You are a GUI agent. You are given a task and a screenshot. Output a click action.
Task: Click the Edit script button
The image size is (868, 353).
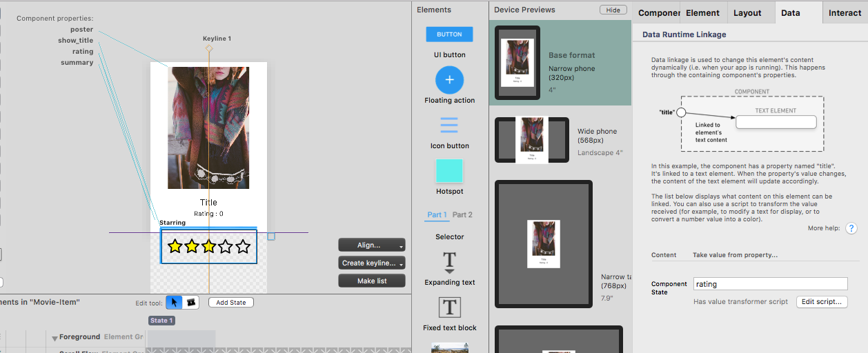[x=822, y=302]
